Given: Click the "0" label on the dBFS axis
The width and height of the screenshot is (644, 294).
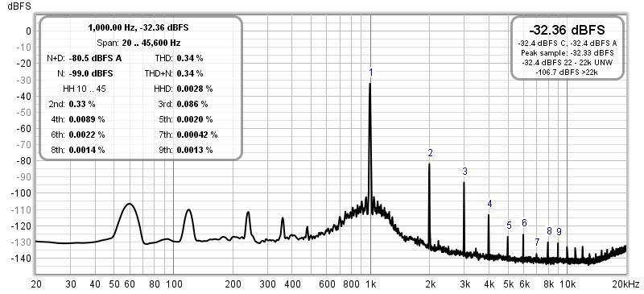Looking at the screenshot, I should (28, 31).
